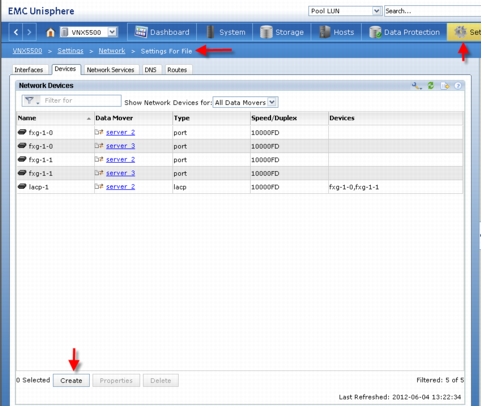The height and width of the screenshot is (408, 482).
Task: Click the Filter for input field
Action: (x=81, y=100)
